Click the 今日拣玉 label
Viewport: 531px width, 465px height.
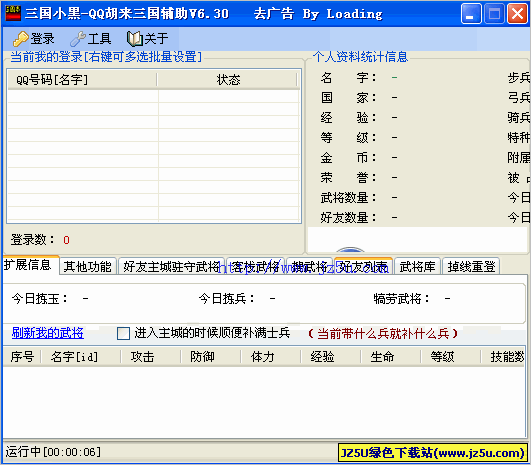click(x=40, y=299)
